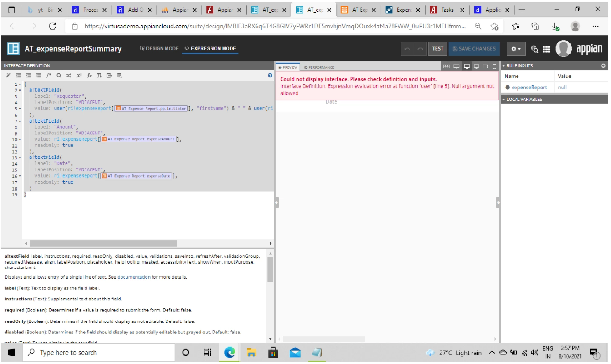Open File Explorer from the taskbar
Image resolution: width=611 pixels, height=364 pixels.
251,353
